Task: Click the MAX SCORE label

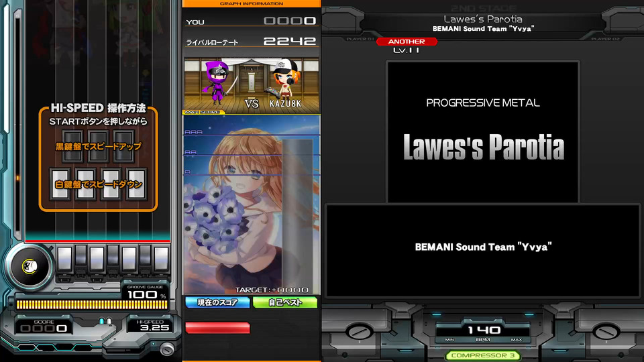Action: (202, 112)
